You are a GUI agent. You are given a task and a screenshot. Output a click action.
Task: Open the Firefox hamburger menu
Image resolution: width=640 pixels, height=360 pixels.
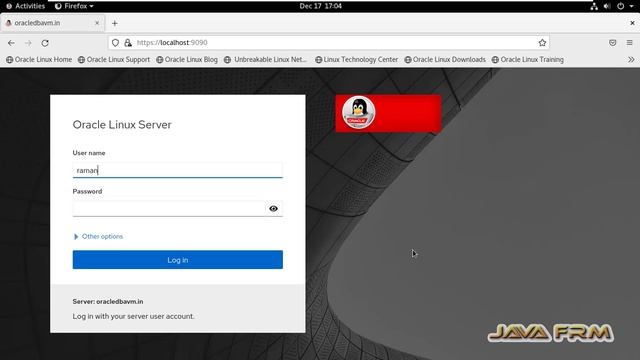click(x=629, y=42)
